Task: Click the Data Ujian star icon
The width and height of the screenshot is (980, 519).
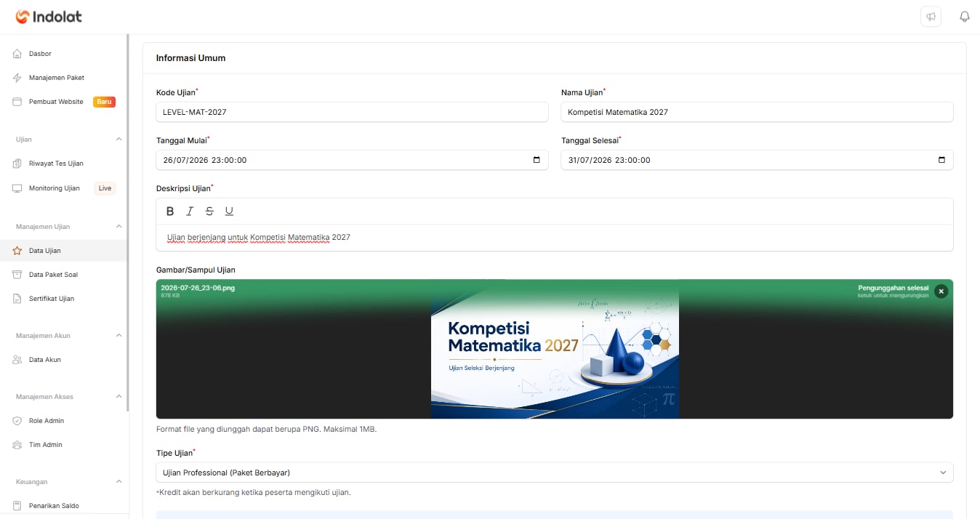Action: point(17,251)
